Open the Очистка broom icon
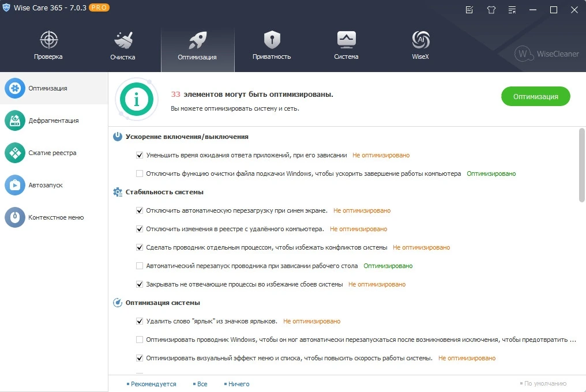The width and height of the screenshot is (586, 392). [123, 40]
